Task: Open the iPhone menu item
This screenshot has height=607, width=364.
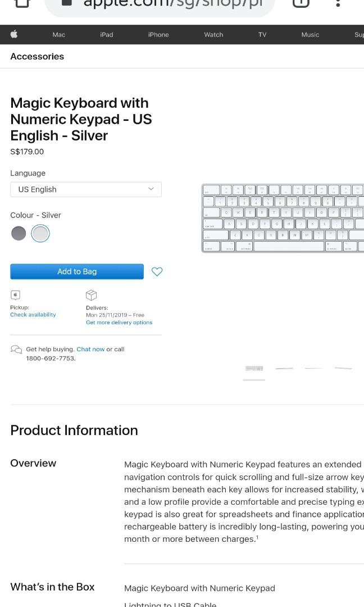Action: click(158, 35)
